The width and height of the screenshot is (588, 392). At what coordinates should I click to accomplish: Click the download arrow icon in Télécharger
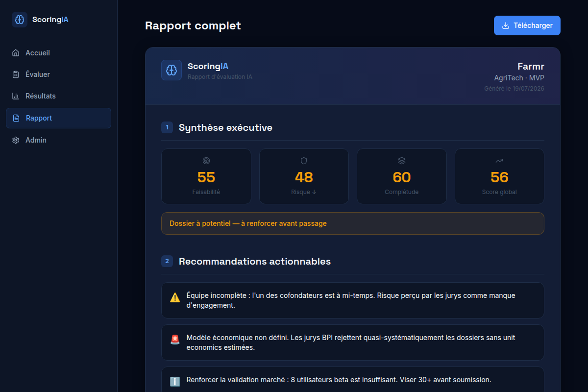click(x=506, y=25)
